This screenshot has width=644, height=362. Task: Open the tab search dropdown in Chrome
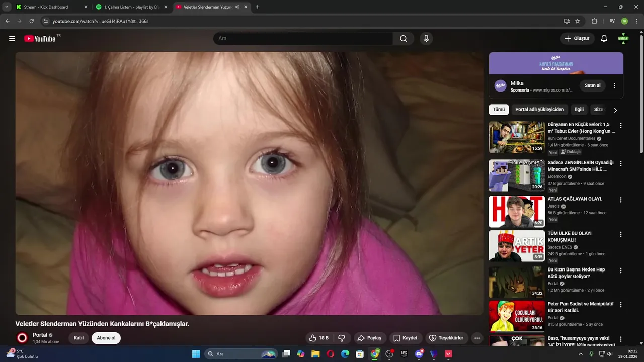pyautogui.click(x=7, y=7)
